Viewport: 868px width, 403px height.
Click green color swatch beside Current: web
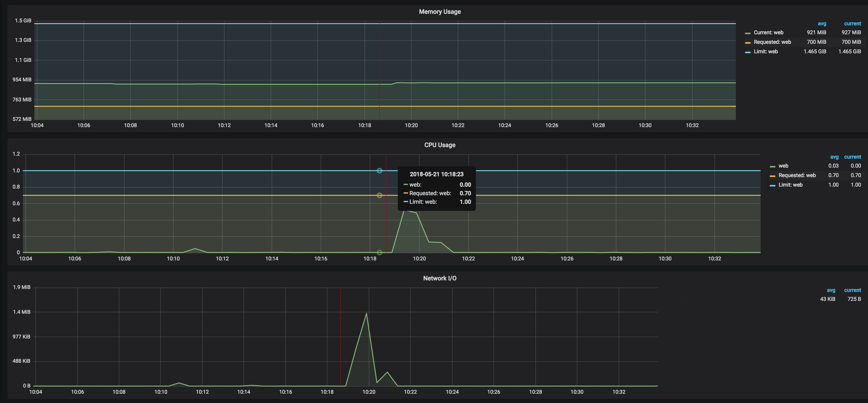tap(748, 33)
